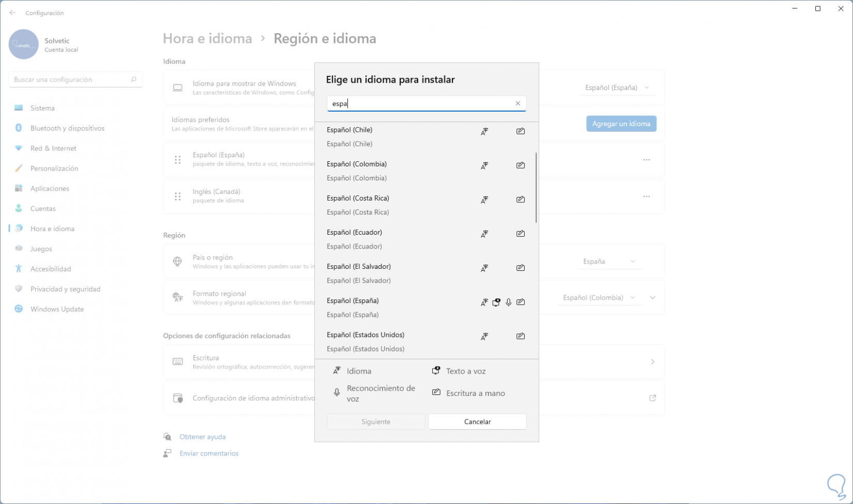The image size is (853, 504).
Task: Expand the Formato regional section chevron
Action: pyautogui.click(x=652, y=298)
